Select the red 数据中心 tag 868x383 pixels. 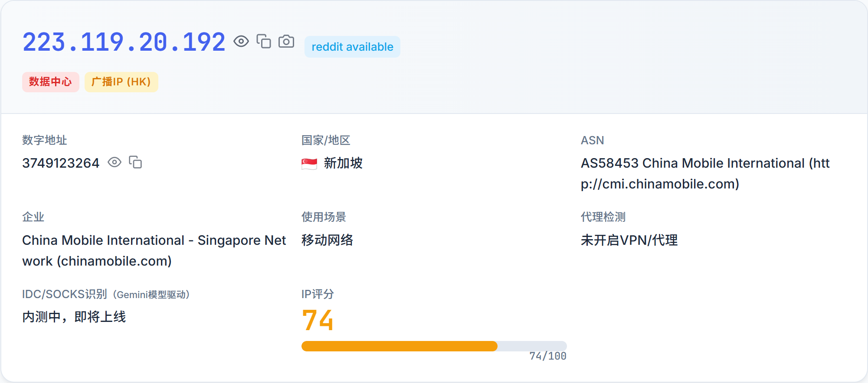(x=50, y=82)
